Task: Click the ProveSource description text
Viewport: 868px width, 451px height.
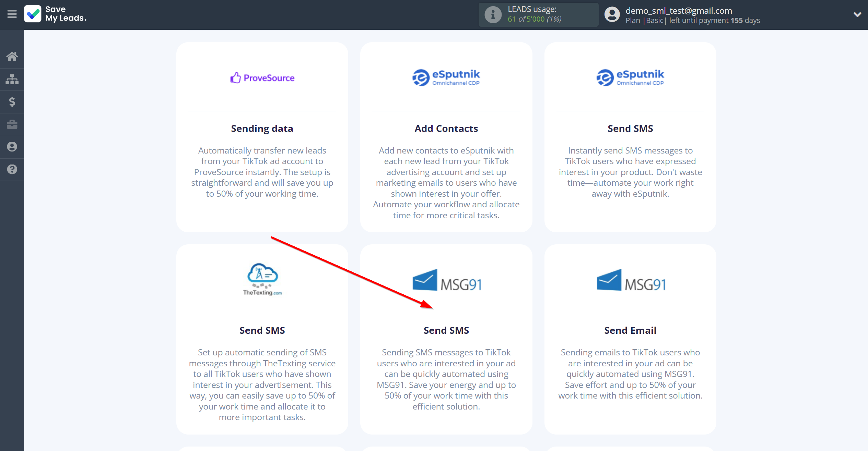Action: pos(262,172)
